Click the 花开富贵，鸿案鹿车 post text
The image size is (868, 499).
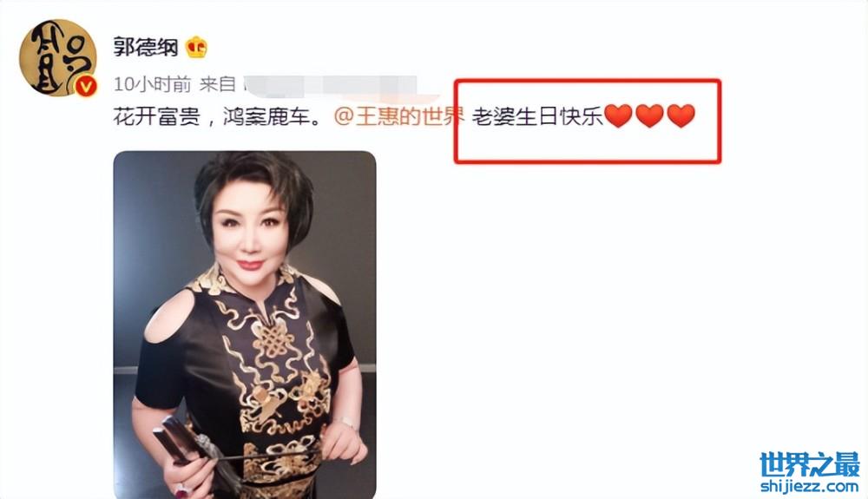pos(218,117)
